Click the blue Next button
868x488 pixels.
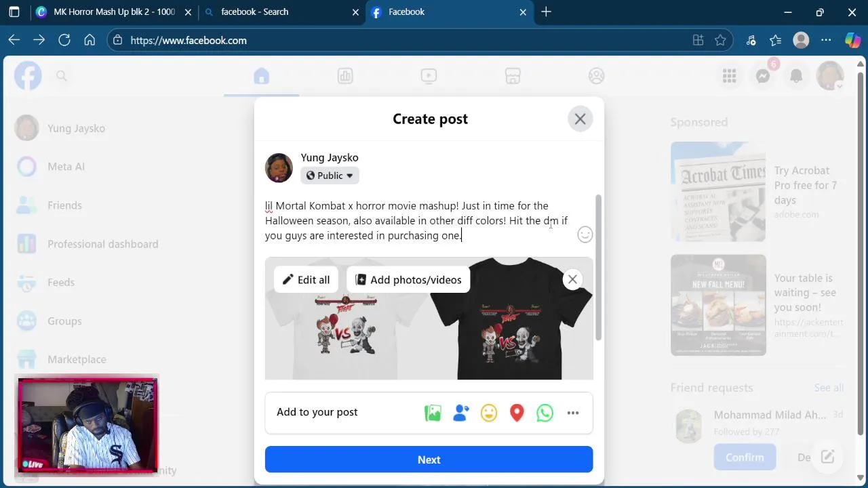(x=429, y=460)
